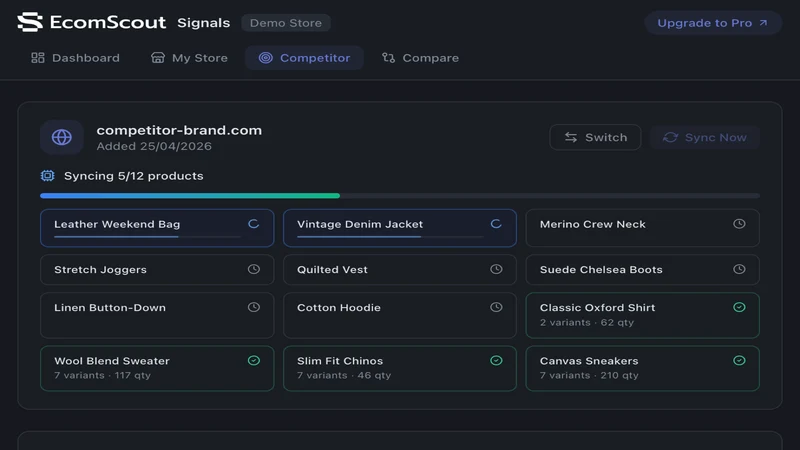Click the competitor-brand.com domain name

pyautogui.click(x=179, y=130)
